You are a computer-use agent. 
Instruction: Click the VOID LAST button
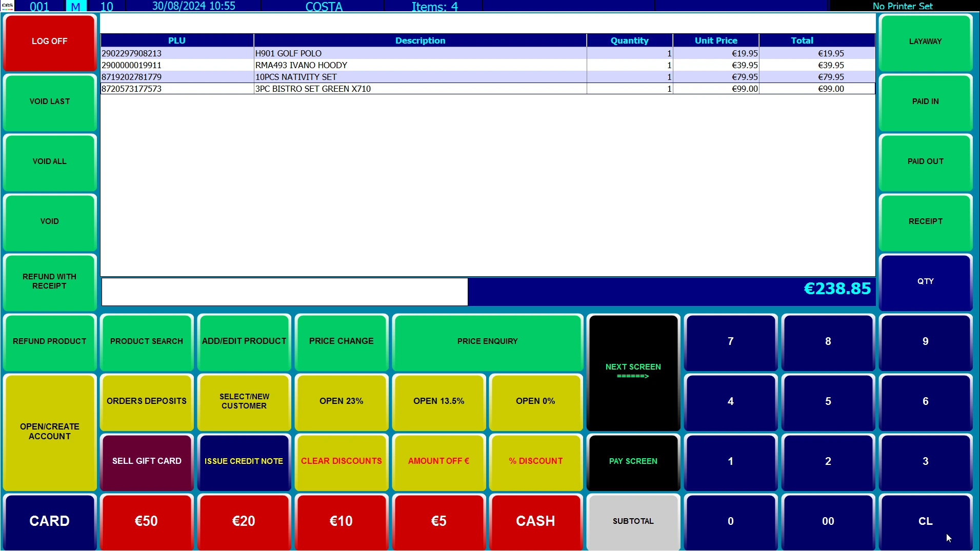[x=50, y=101]
